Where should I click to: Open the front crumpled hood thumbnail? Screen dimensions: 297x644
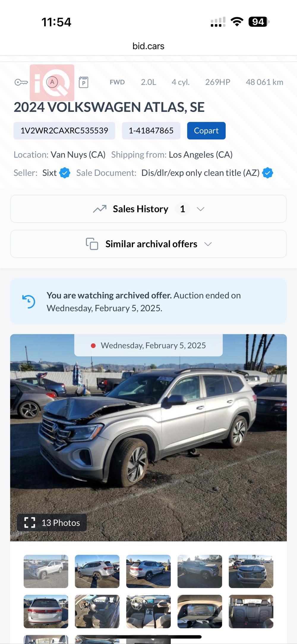pyautogui.click(x=251, y=571)
